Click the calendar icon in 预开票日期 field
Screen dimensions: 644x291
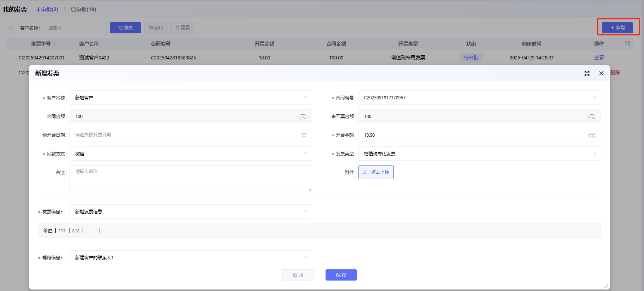coord(304,135)
